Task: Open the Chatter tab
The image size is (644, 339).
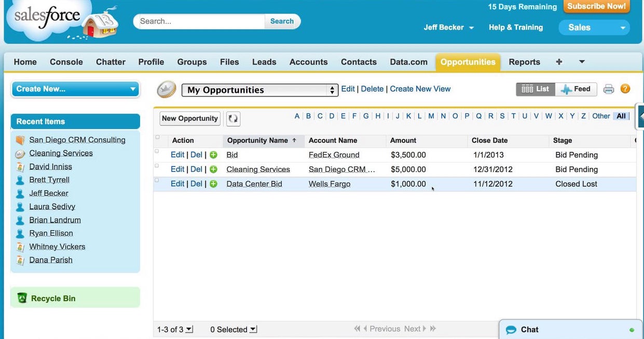Action: 111,62
